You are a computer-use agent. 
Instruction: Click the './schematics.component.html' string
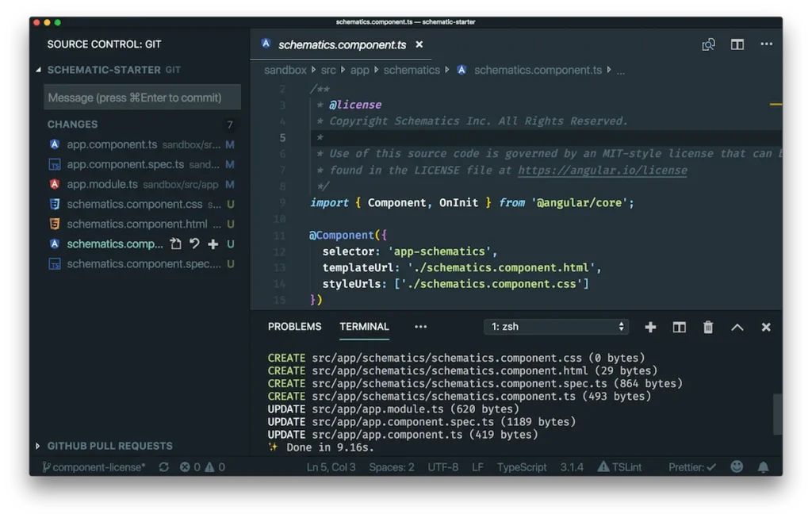(501, 268)
